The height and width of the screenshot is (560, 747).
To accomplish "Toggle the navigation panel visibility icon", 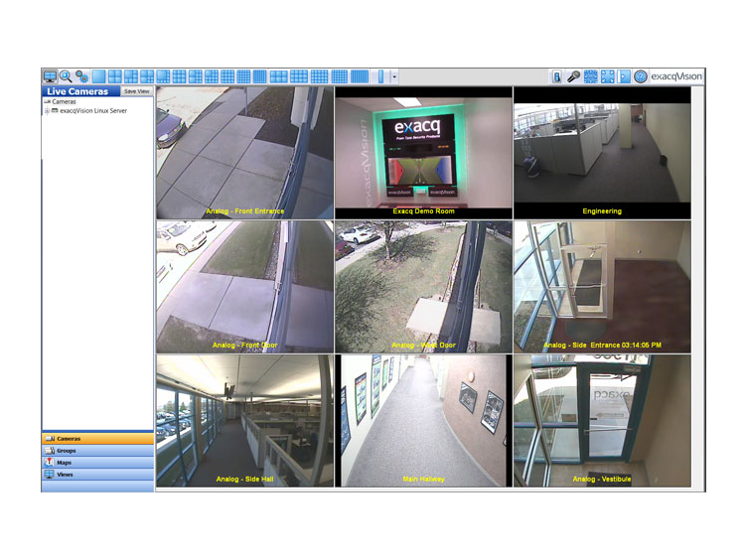I will [624, 76].
